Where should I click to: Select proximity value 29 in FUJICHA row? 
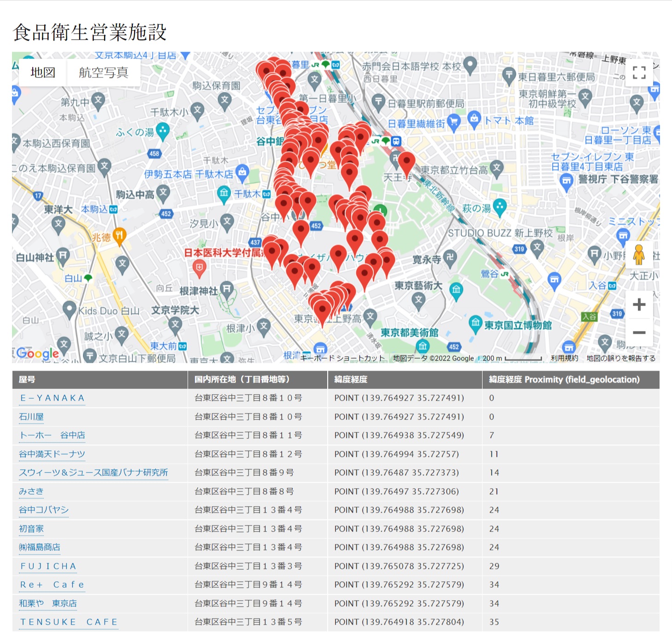(x=494, y=566)
